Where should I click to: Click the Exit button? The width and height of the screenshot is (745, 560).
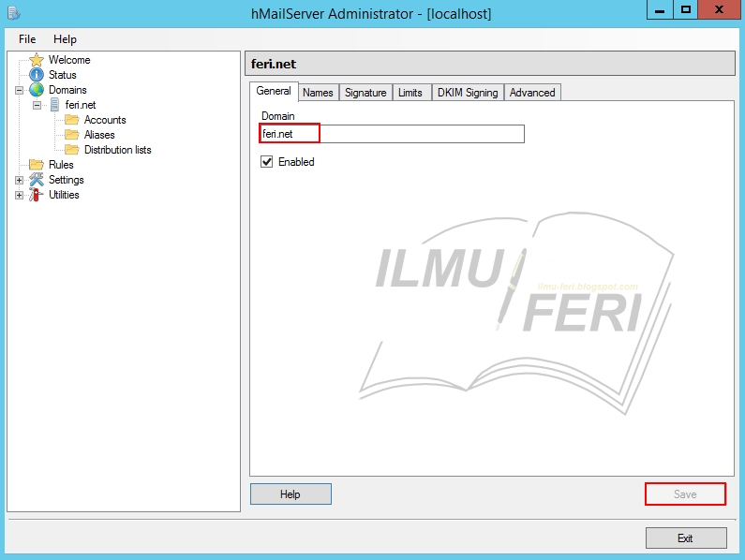686,538
